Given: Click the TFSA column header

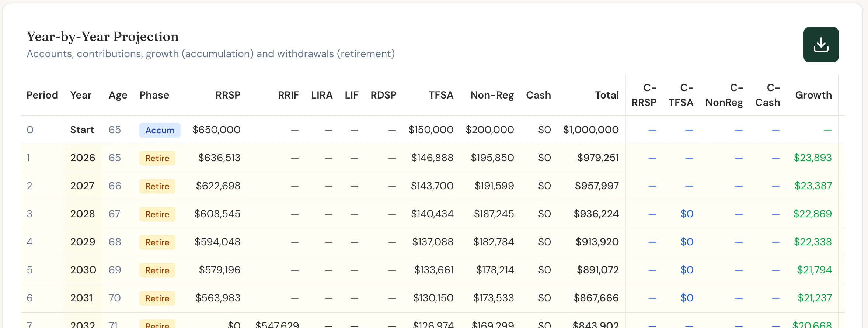Looking at the screenshot, I should [x=441, y=95].
